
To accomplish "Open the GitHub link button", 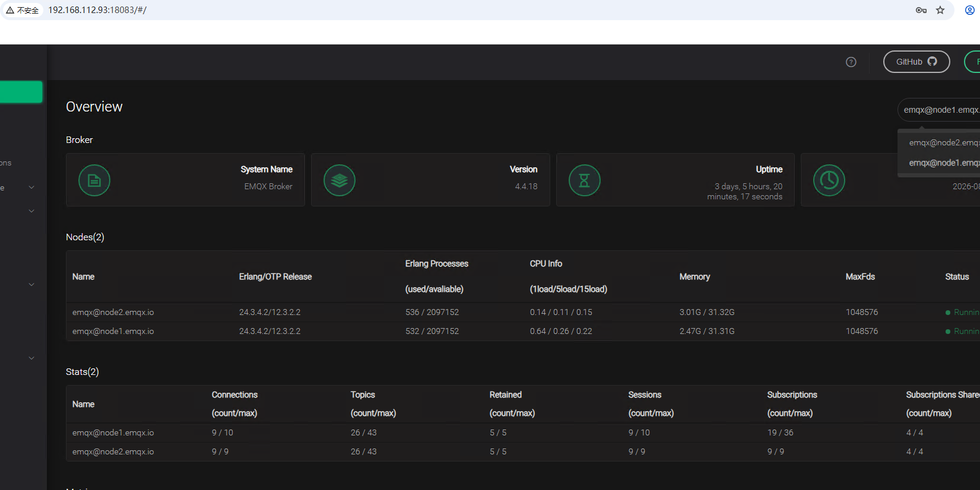I will (x=916, y=62).
